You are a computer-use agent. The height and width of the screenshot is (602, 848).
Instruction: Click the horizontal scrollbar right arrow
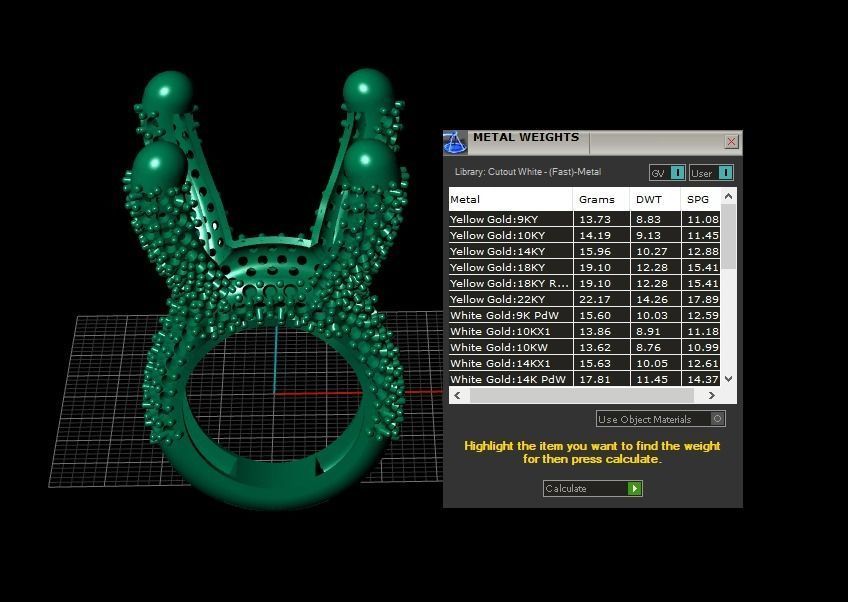click(712, 395)
